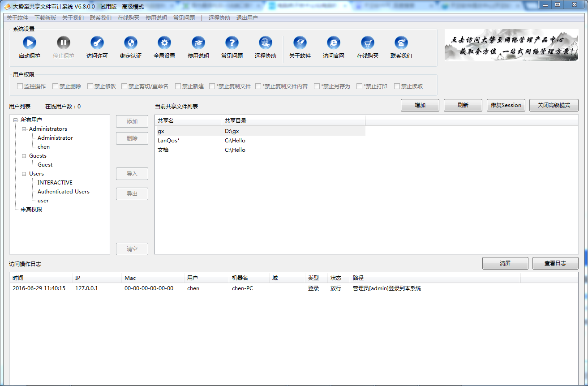Open 下载新版 menu item

click(x=45, y=18)
